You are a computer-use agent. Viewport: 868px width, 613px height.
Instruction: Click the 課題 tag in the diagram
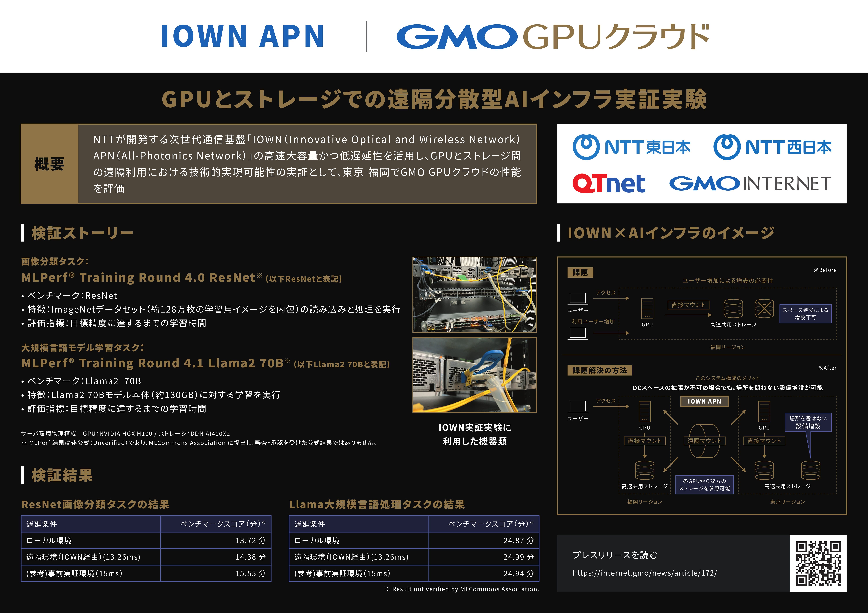tap(580, 272)
